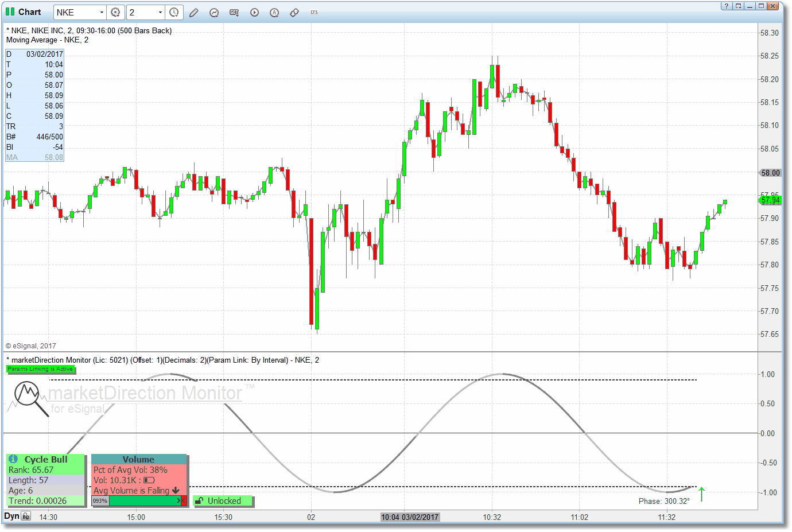Click the green volume percentage bar
The height and width of the screenshot is (532, 792).
(145, 501)
